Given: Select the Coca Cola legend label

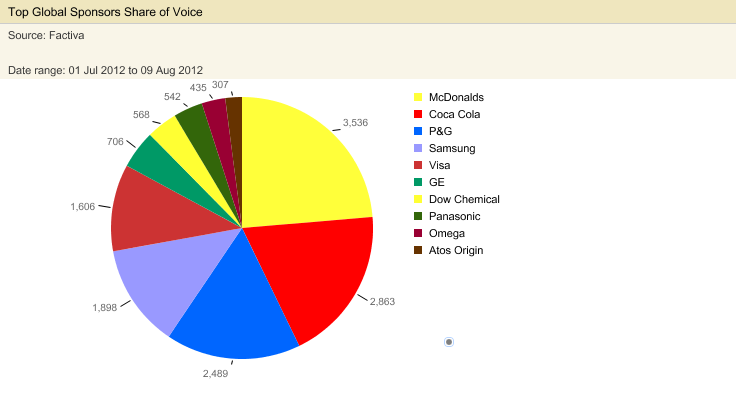Looking at the screenshot, I should [454, 114].
